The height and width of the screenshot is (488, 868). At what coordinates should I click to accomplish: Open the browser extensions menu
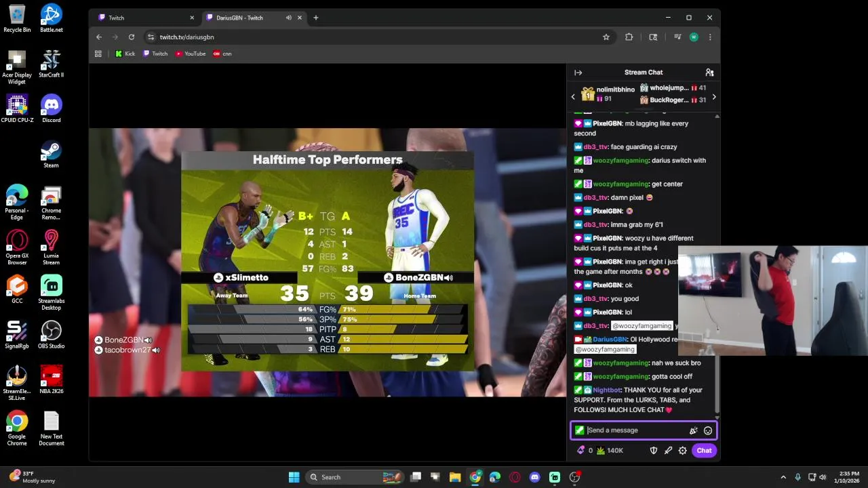tap(629, 37)
